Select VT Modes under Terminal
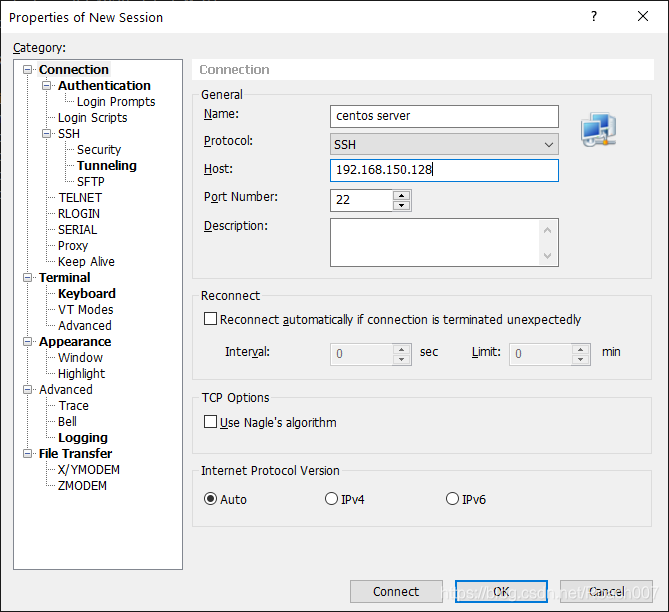 [86, 309]
